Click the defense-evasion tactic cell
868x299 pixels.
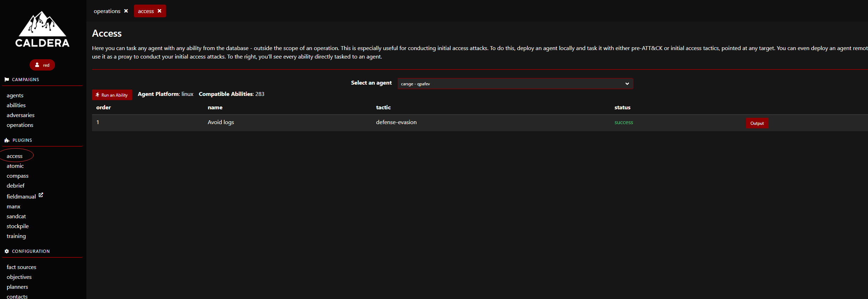coord(396,122)
